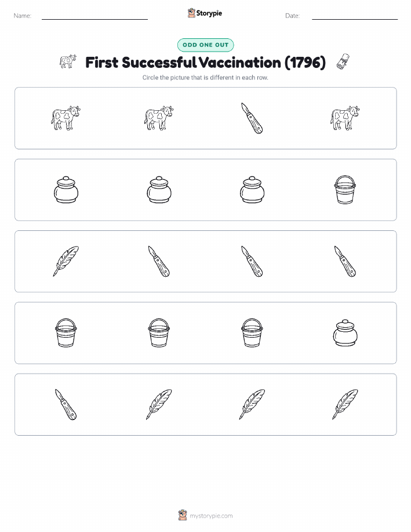This screenshot has width=411, height=532.
Task: Click the last scalpel in row three
Action: pos(345,261)
